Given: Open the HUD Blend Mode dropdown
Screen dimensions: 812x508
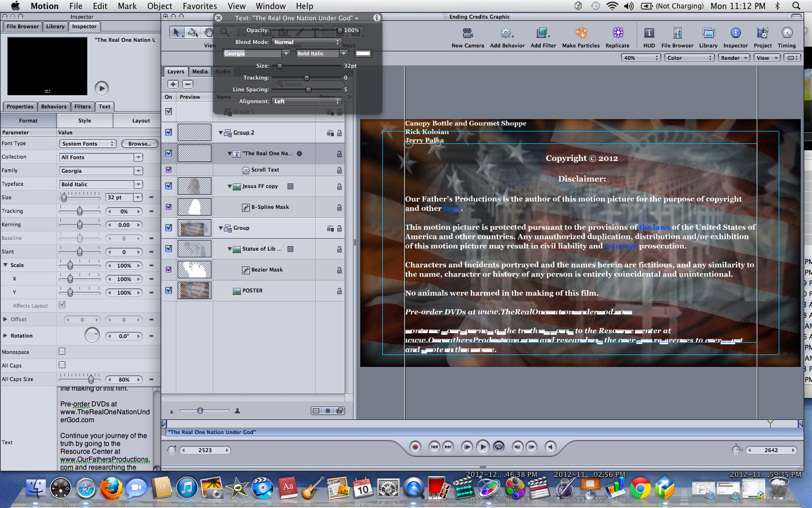Looking at the screenshot, I should [x=307, y=42].
